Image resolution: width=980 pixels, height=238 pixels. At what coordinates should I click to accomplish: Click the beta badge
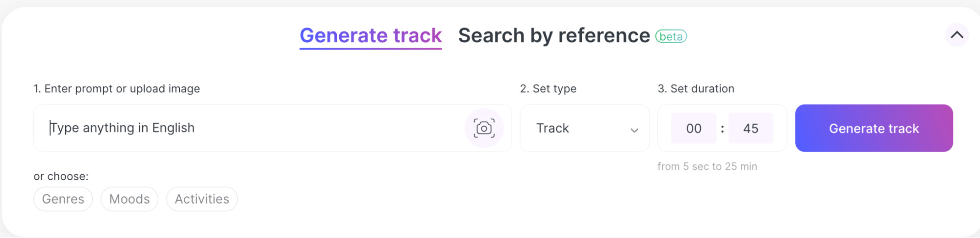(x=671, y=37)
